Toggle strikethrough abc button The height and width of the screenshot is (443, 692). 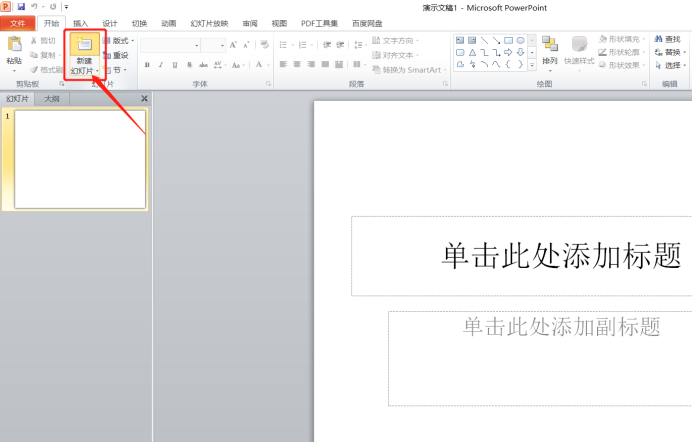click(x=203, y=65)
